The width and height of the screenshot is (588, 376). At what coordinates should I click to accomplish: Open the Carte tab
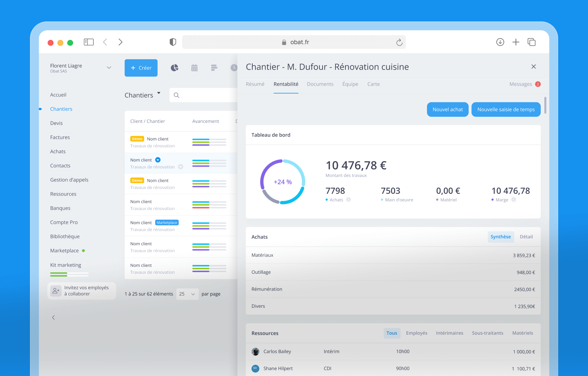374,84
